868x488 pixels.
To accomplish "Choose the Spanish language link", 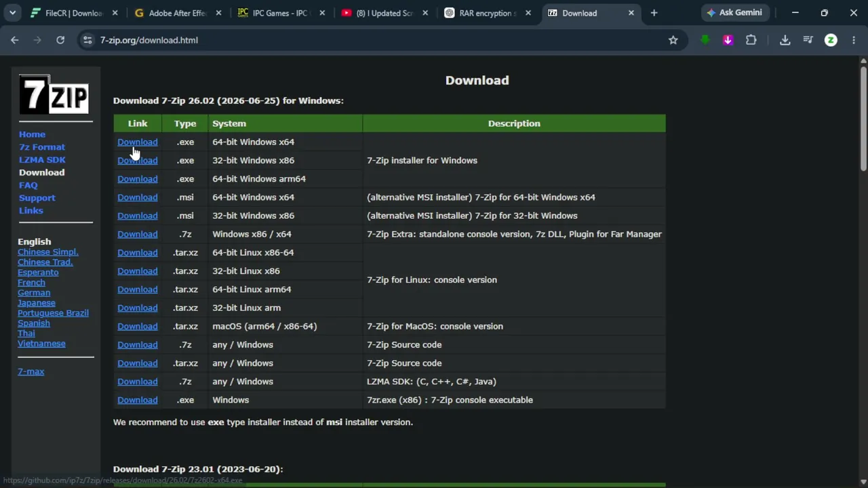I will (x=34, y=323).
